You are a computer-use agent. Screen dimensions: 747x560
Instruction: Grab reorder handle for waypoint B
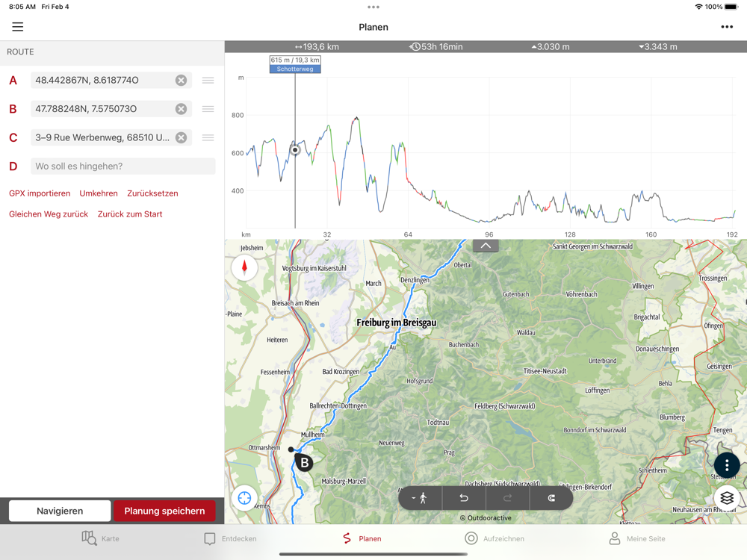pyautogui.click(x=208, y=108)
